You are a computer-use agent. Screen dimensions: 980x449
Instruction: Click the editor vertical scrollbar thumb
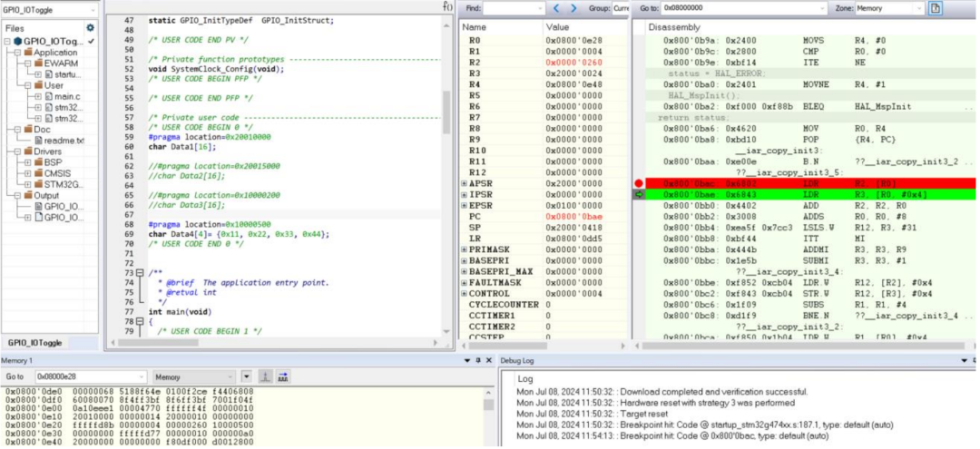point(446,112)
